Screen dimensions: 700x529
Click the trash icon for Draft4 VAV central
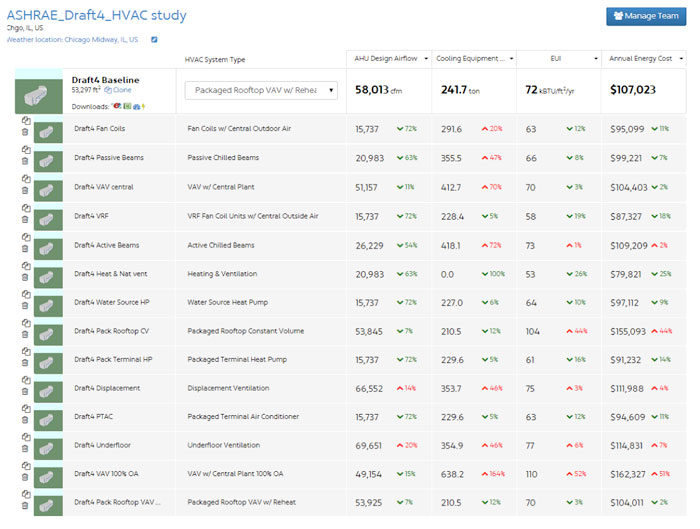click(25, 192)
